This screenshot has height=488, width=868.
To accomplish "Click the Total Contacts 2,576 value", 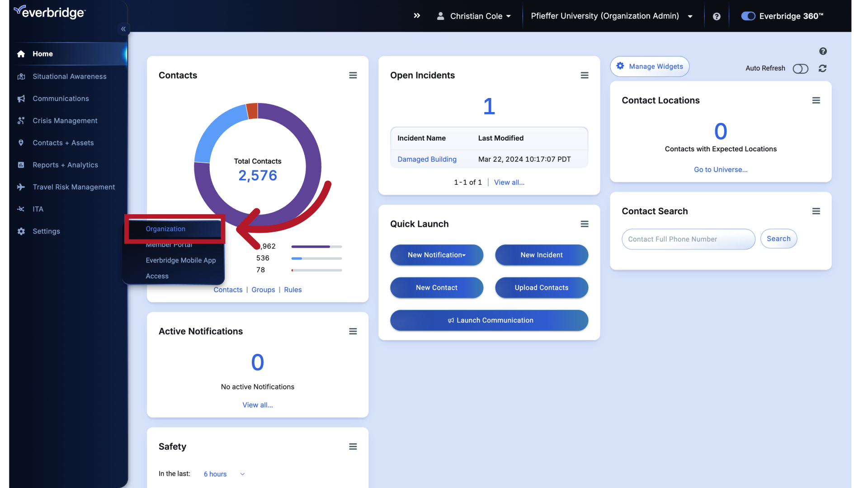I will click(x=258, y=175).
